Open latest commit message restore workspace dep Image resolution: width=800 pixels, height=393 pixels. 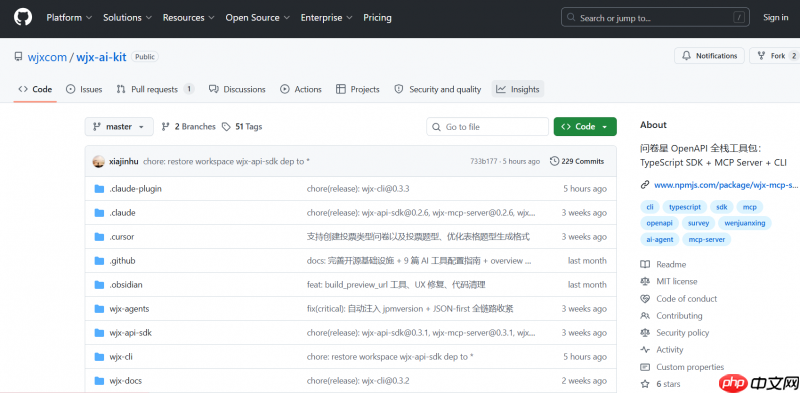[227, 161]
